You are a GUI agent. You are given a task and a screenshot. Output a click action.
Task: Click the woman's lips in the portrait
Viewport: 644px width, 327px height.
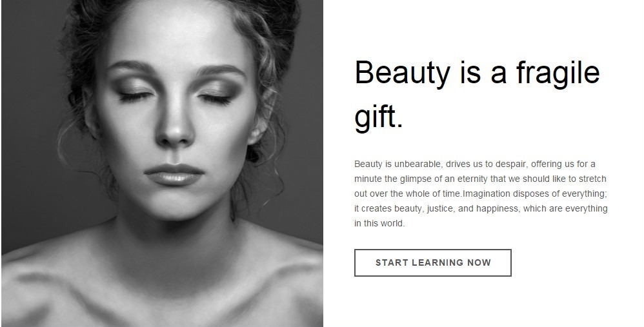[x=174, y=174]
